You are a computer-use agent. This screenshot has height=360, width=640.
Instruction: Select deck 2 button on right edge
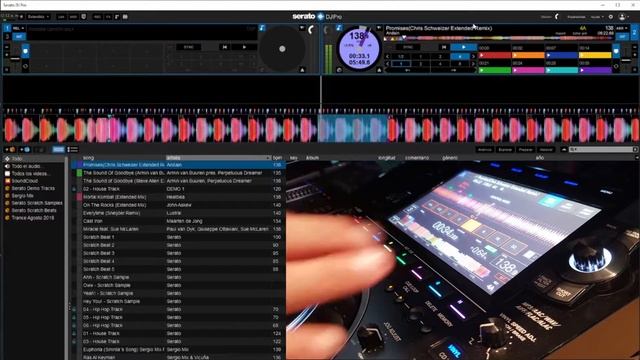click(x=634, y=33)
